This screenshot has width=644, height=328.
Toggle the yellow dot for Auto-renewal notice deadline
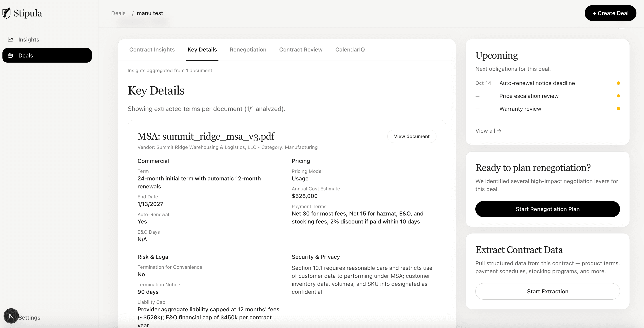(618, 83)
